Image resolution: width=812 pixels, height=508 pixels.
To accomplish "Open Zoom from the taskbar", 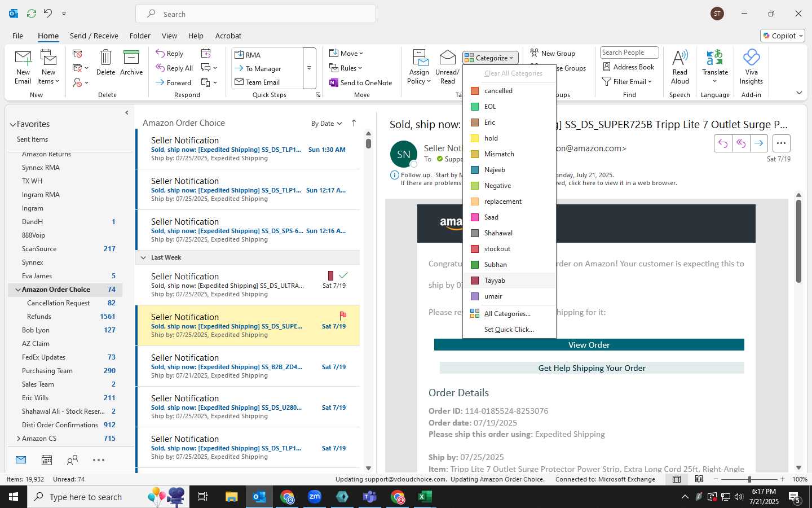I will click(315, 497).
